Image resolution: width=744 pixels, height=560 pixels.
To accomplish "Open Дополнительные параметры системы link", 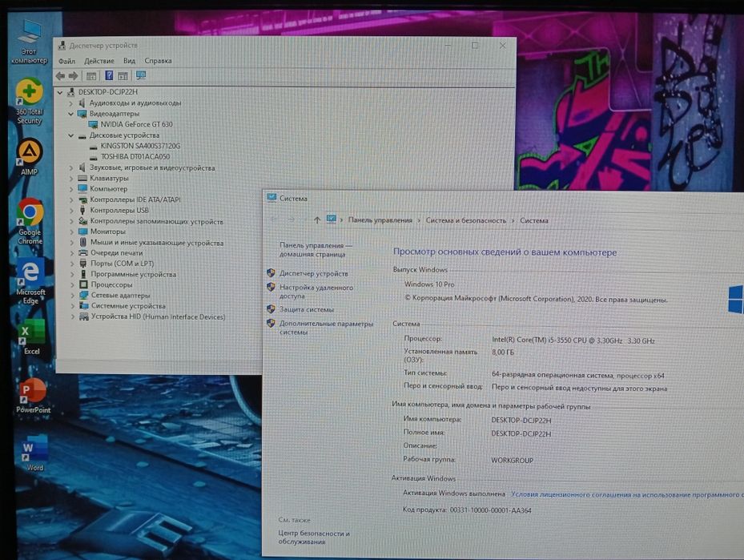I will click(326, 328).
